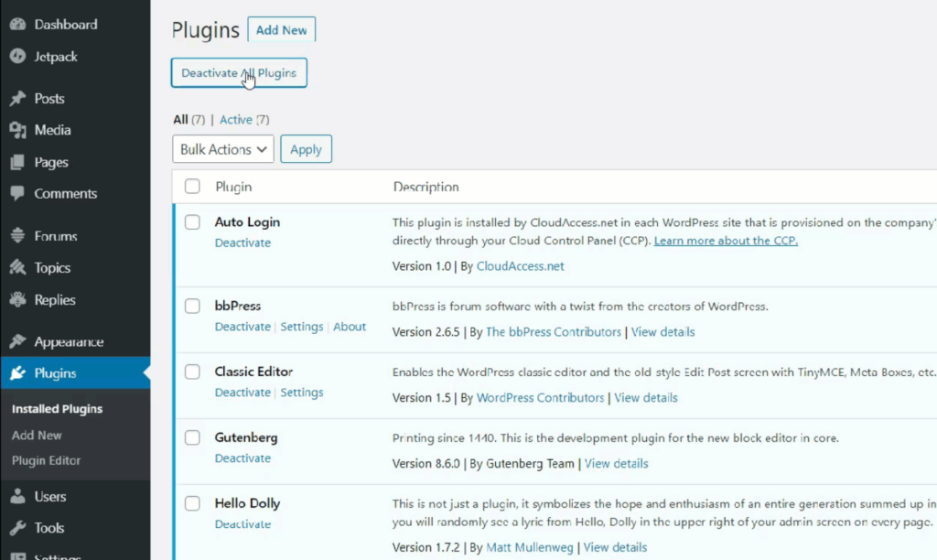Click the Appearance paintbrush icon
This screenshot has height=560, width=937.
click(18, 341)
